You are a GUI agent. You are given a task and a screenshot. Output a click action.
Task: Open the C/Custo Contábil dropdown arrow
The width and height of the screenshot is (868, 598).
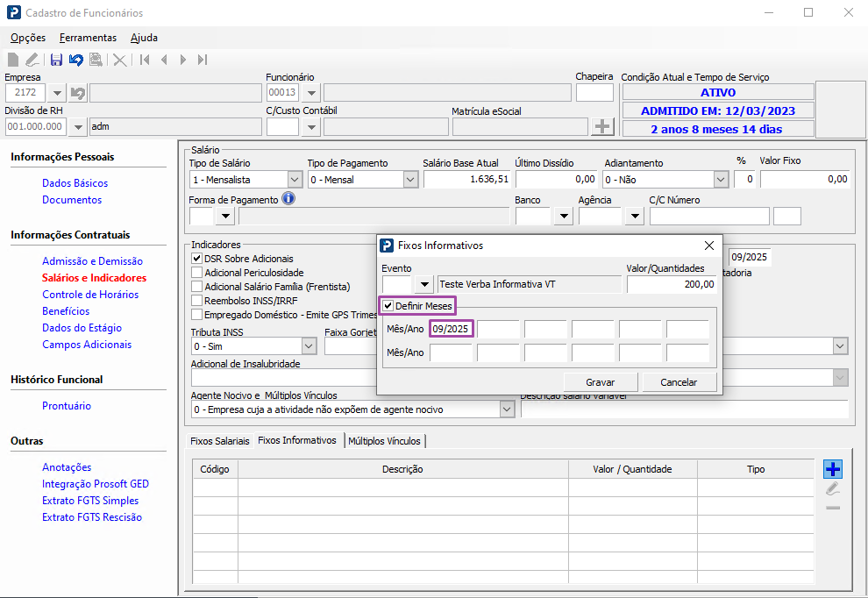311,127
